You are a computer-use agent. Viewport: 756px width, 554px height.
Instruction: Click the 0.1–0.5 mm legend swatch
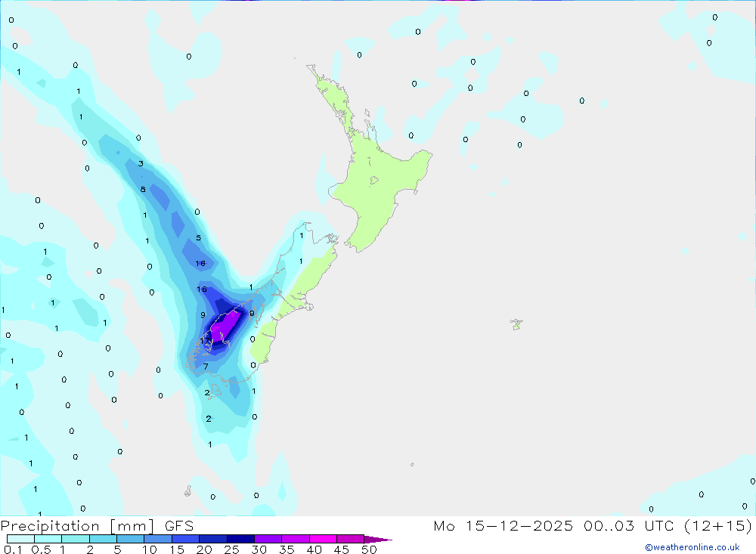click(x=20, y=539)
